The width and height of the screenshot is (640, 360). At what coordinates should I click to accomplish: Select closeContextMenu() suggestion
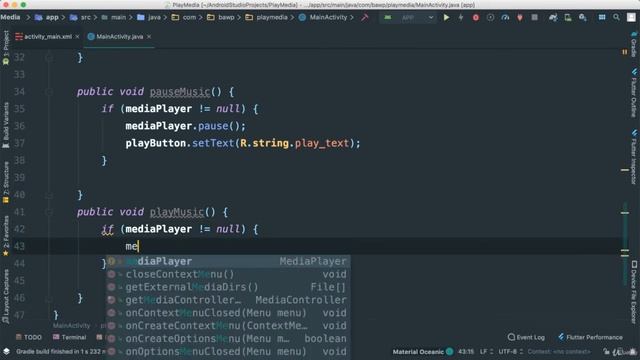point(228,274)
